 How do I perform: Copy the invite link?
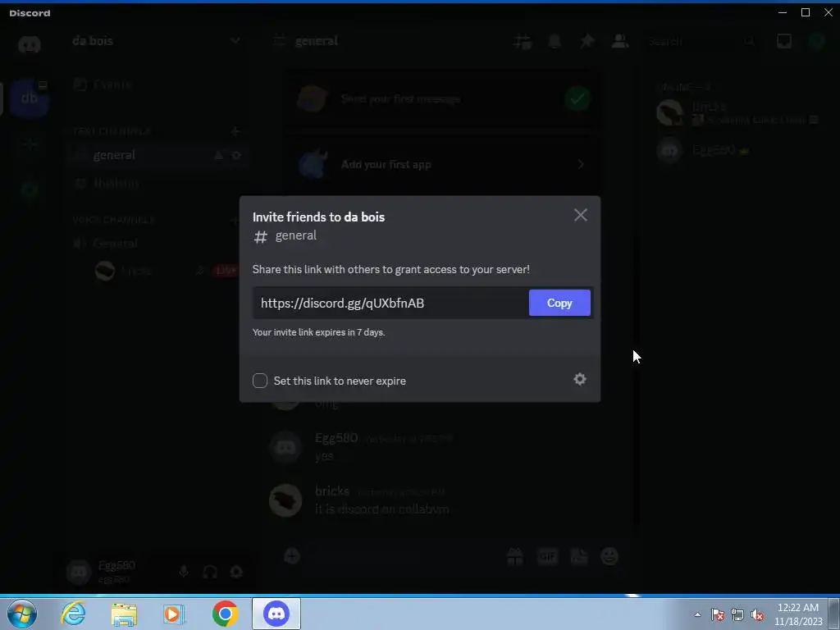pyautogui.click(x=559, y=303)
